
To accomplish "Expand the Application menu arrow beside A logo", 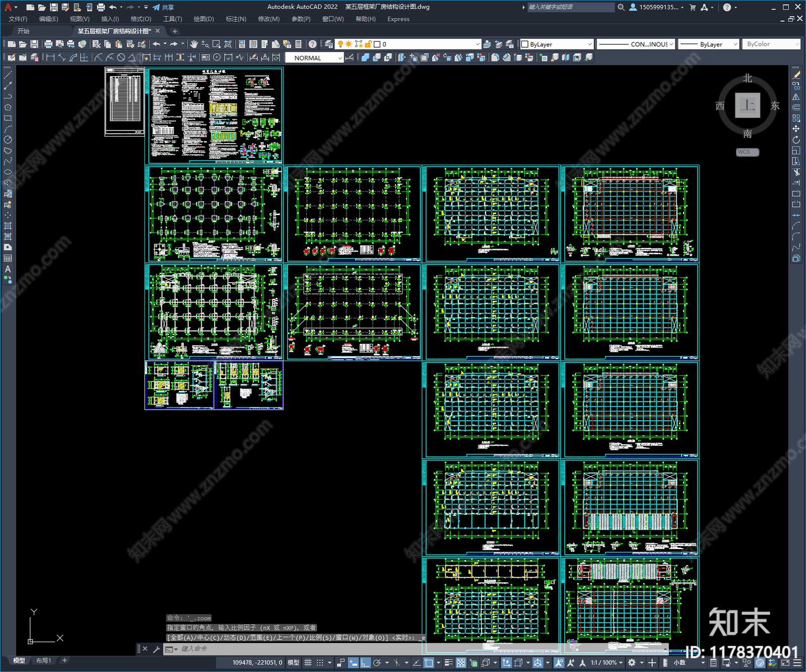I will point(16,7).
